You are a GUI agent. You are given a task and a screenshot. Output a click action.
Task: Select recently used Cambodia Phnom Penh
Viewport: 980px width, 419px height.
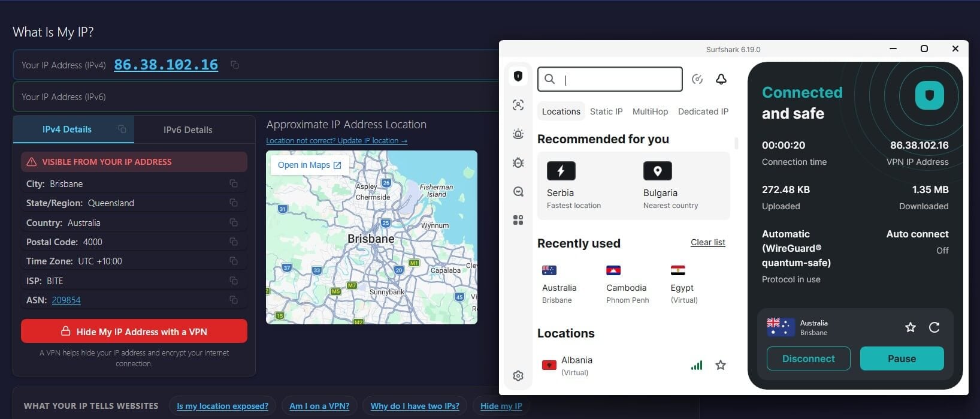[x=627, y=285]
